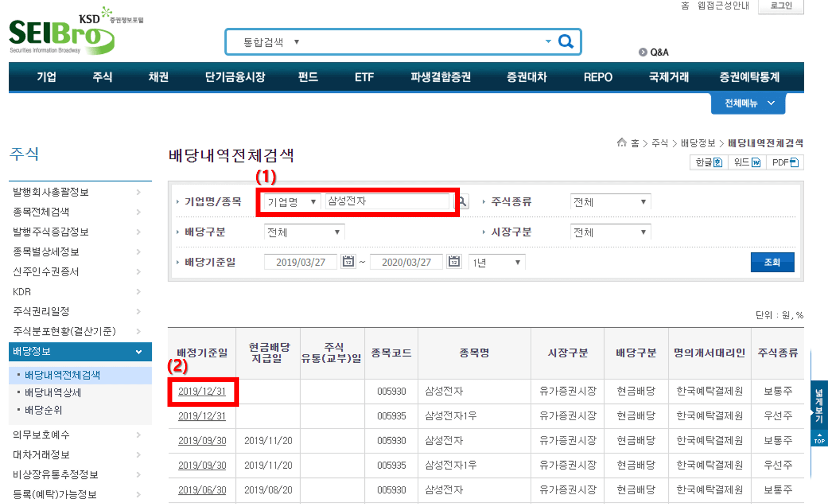This screenshot has height=504, width=832.
Task: Export page as PDF
Action: coord(785,163)
